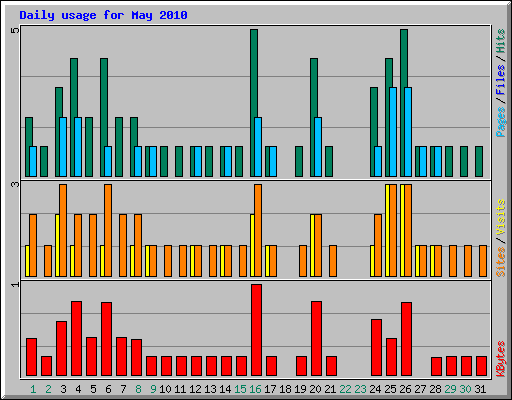Select day label 12 on the x-axis
The width and height of the screenshot is (512, 400).
(x=195, y=389)
